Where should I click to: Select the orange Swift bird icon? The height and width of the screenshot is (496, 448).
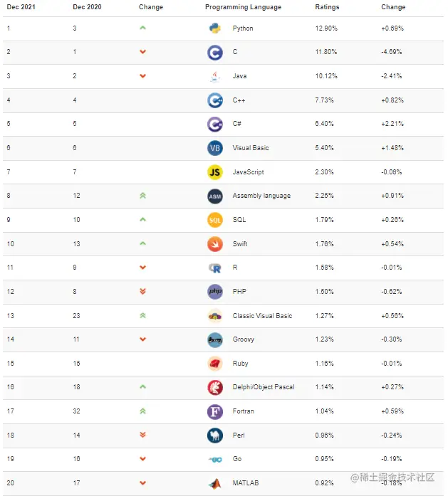click(215, 244)
